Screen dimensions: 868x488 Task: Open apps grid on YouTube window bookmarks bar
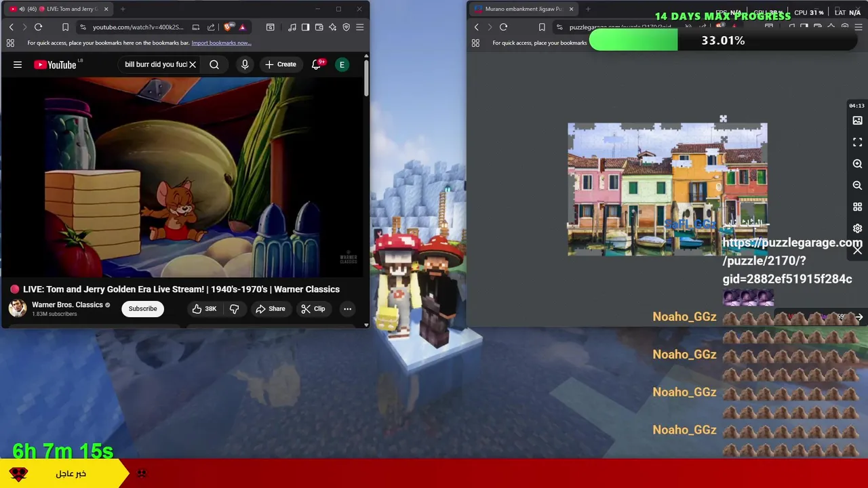(x=10, y=43)
